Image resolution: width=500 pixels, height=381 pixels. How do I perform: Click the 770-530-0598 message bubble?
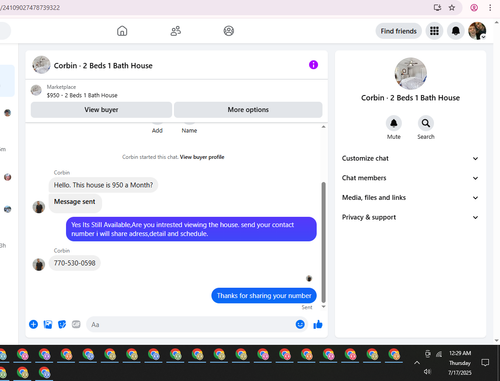point(75,263)
